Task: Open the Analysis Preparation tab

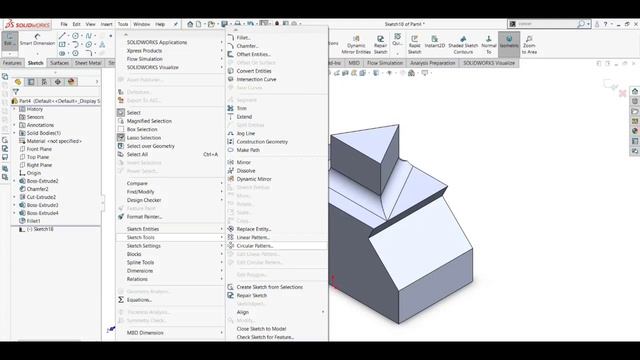Action: click(x=433, y=63)
